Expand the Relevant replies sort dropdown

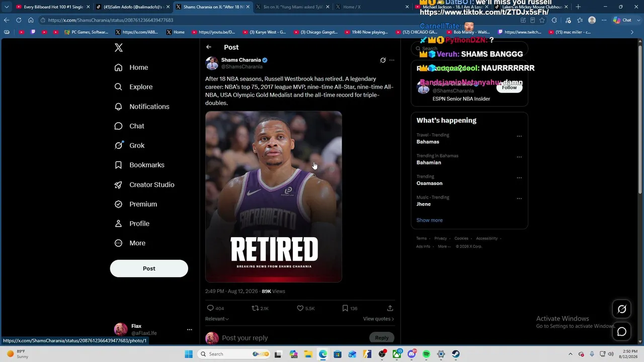217,319
